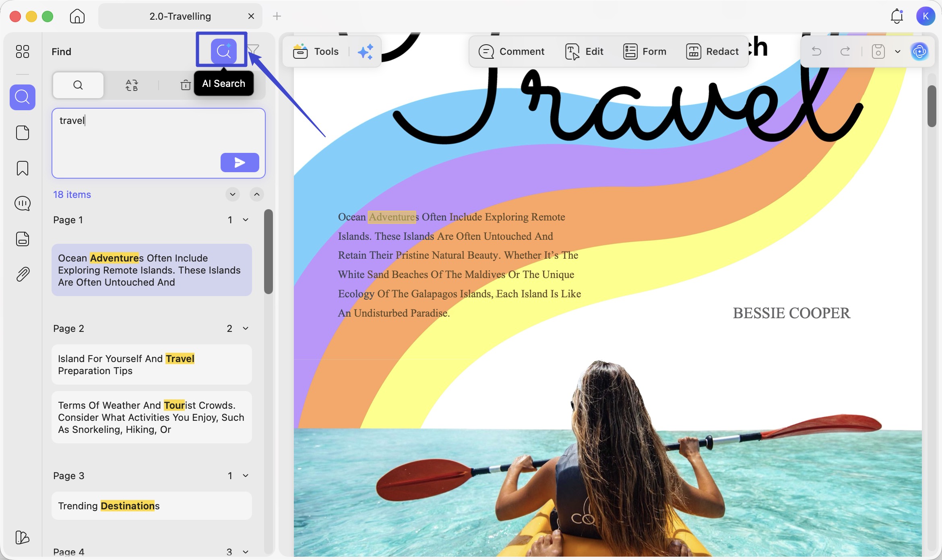This screenshot has width=942, height=560.
Task: Open the comments list sidebar icon
Action: tap(23, 204)
